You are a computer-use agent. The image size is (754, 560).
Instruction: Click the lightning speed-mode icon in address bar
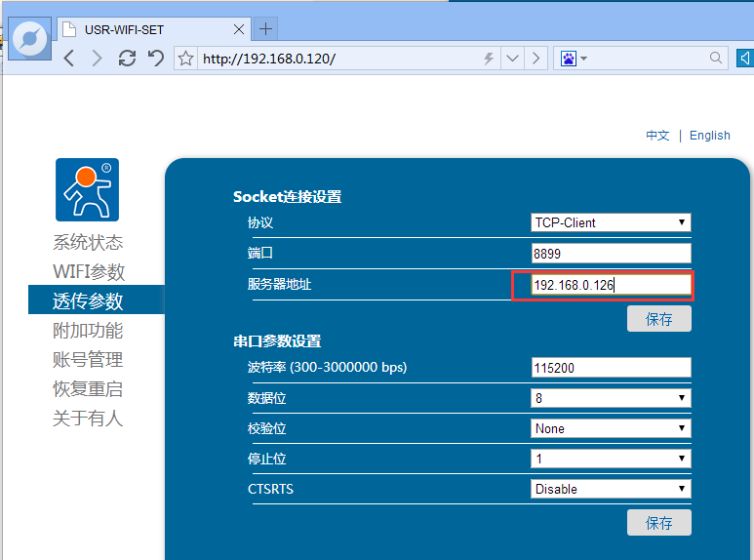tap(489, 59)
